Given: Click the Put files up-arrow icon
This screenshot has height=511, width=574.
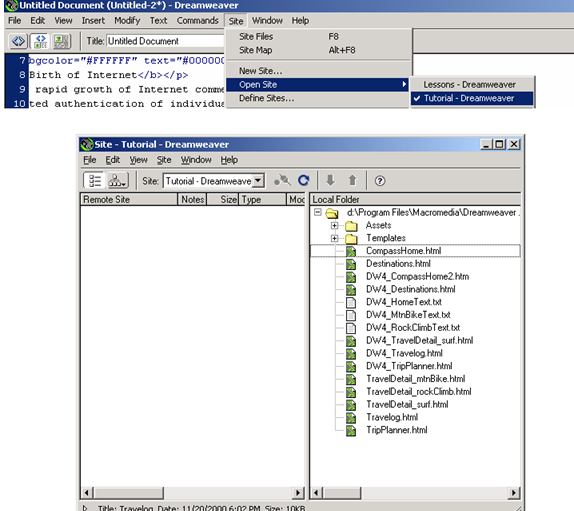Looking at the screenshot, I should coord(352,180).
